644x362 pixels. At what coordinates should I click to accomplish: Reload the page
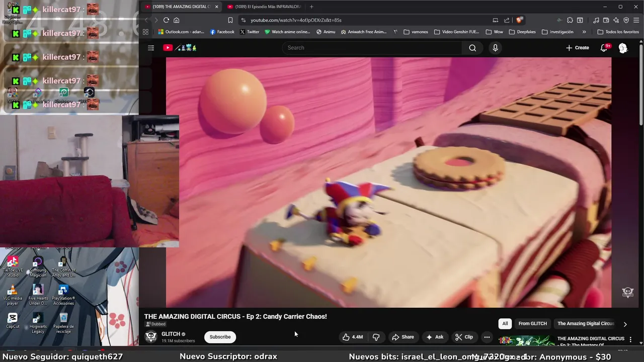tap(166, 20)
